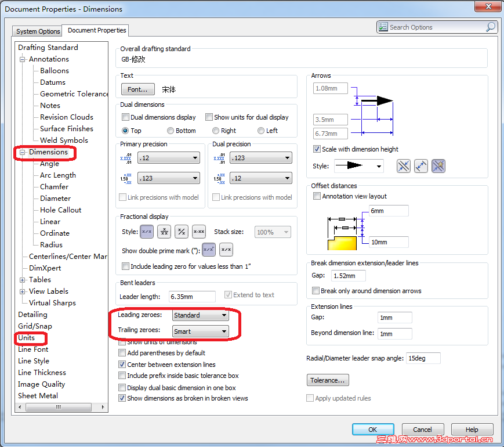Click the break Gap 1.52mm field
Image resolution: width=504 pixels, height=447 pixels.
coord(349,276)
